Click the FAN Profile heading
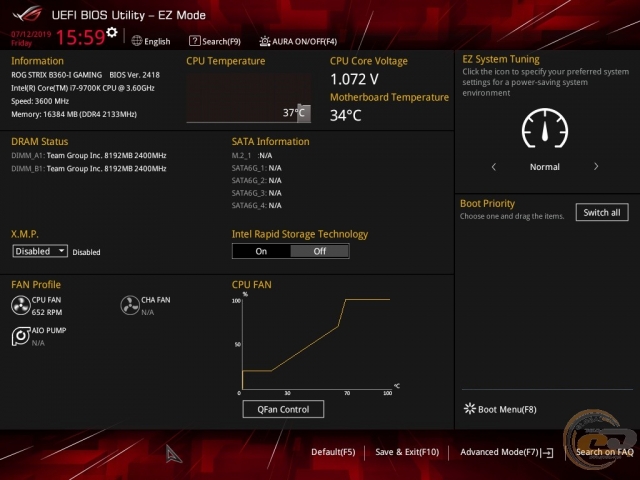The image size is (640, 480). [x=36, y=284]
